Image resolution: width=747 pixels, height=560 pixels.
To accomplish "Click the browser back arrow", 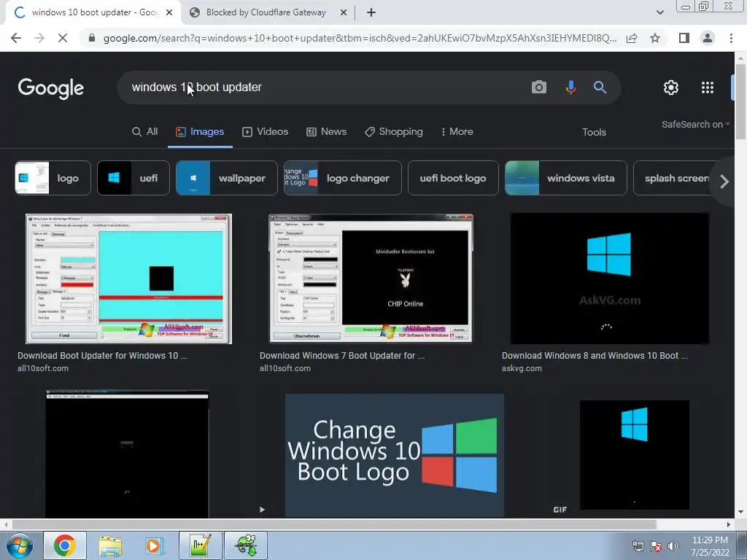I will [x=16, y=38].
